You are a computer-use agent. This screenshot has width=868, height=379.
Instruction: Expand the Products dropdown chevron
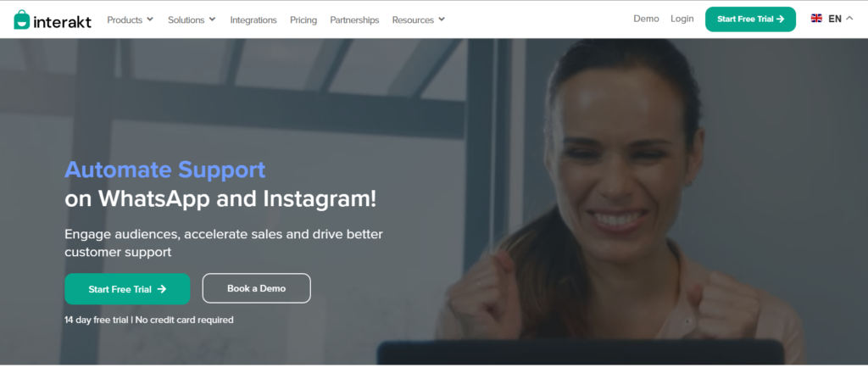point(150,20)
